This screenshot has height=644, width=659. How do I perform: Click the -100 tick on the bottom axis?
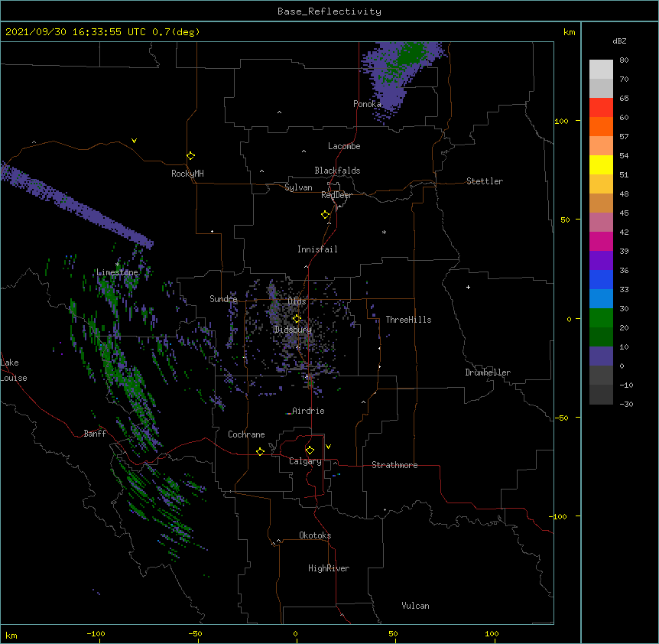[96, 633]
